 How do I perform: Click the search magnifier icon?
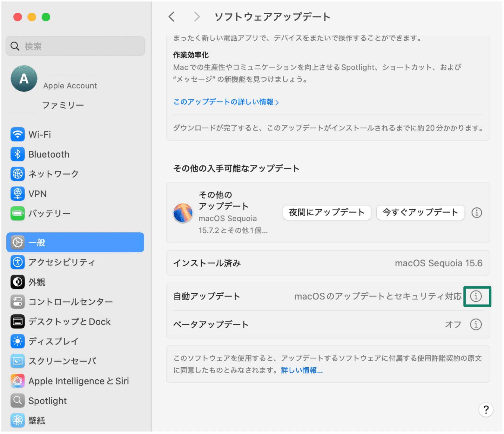coord(15,46)
